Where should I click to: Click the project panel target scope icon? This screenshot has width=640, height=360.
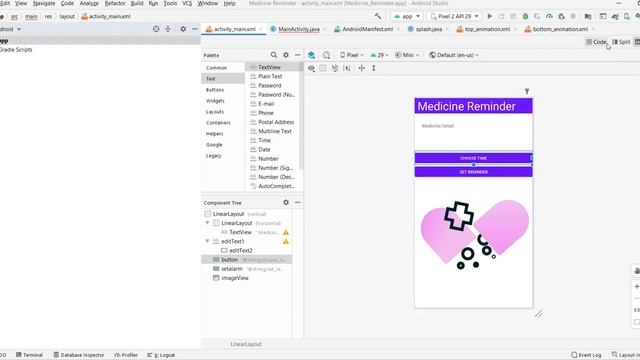click(156, 29)
